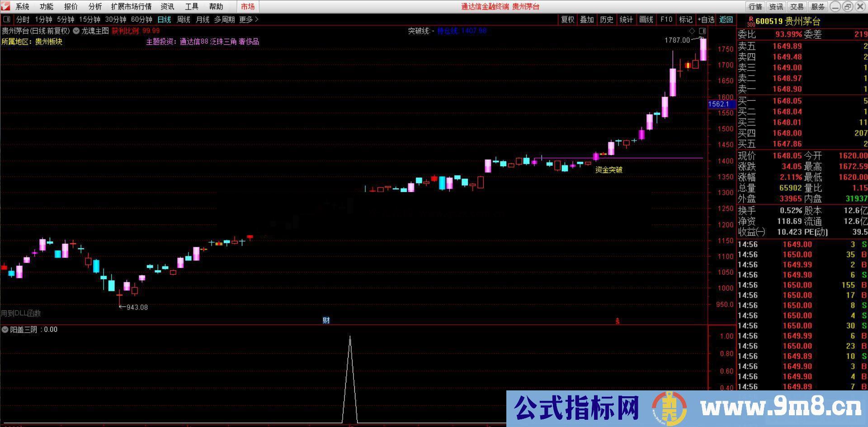Viewport: 868px width, 427px height.
Task: Open the 报价 menu
Action: pos(71,6)
